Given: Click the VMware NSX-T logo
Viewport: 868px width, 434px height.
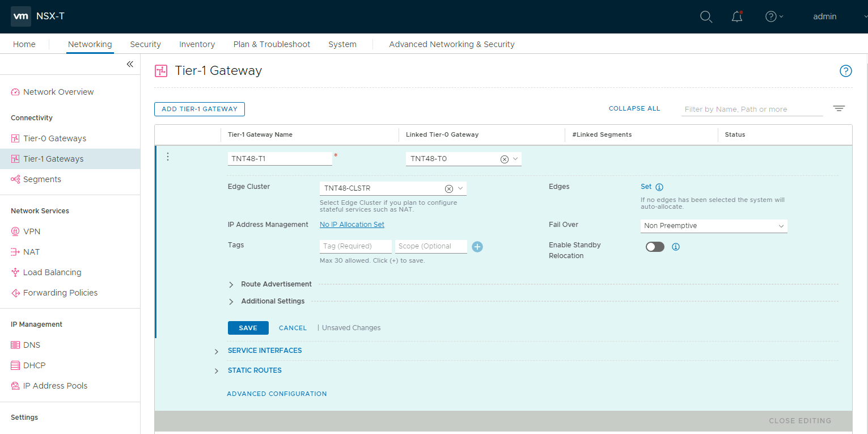Looking at the screenshot, I should (21, 16).
